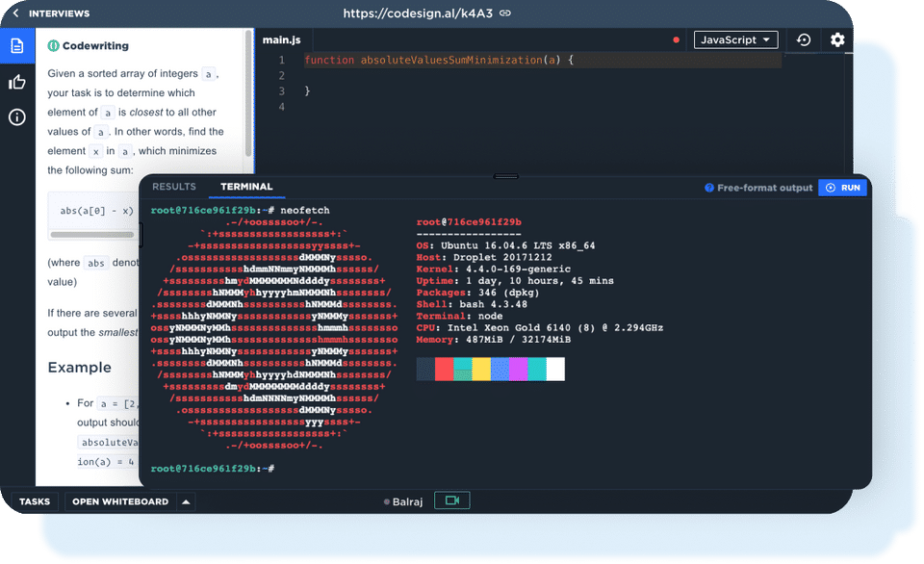The width and height of the screenshot is (924, 564).
Task: Click the INTERVIEWS header label
Action: [x=59, y=13]
